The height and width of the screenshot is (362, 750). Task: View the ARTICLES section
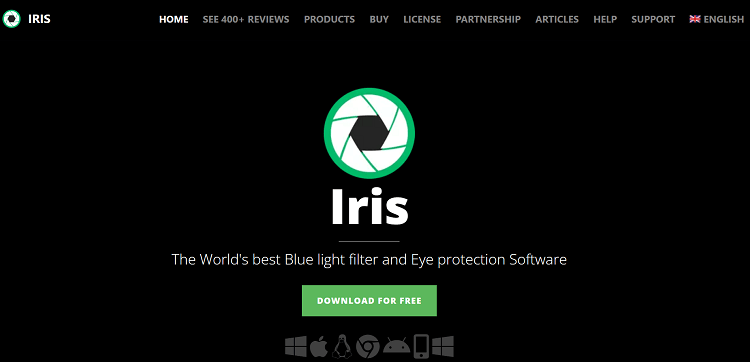pyautogui.click(x=557, y=20)
